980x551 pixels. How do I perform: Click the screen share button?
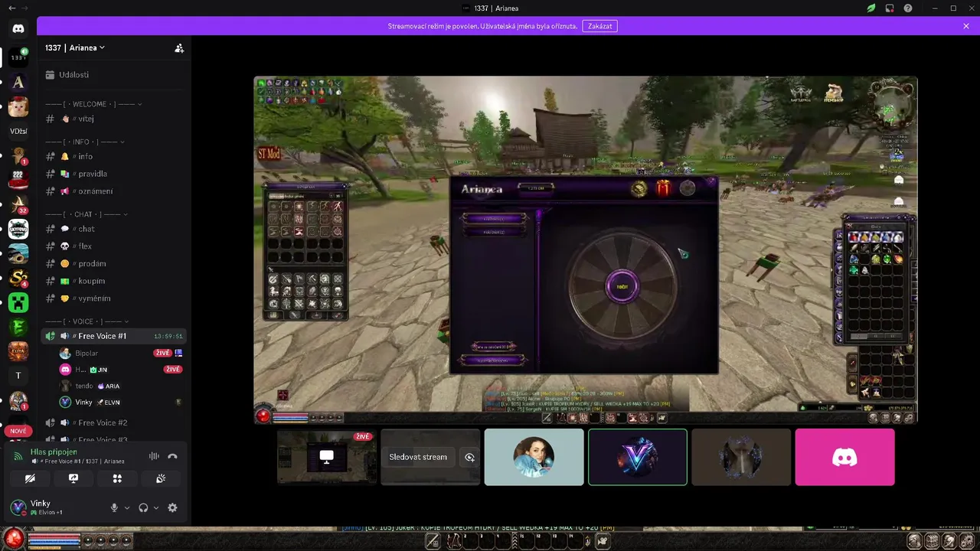pyautogui.click(x=73, y=478)
